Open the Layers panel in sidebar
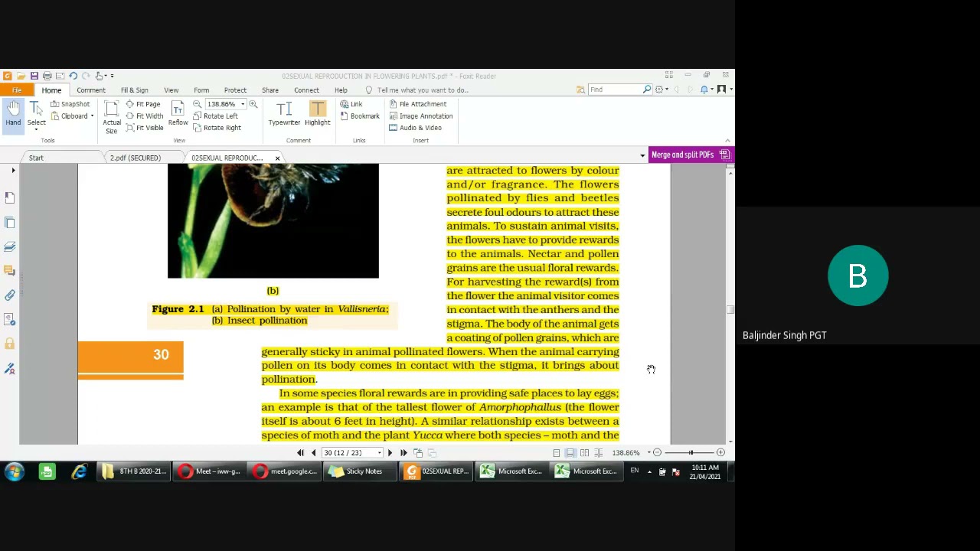980x551 pixels. pos(10,246)
